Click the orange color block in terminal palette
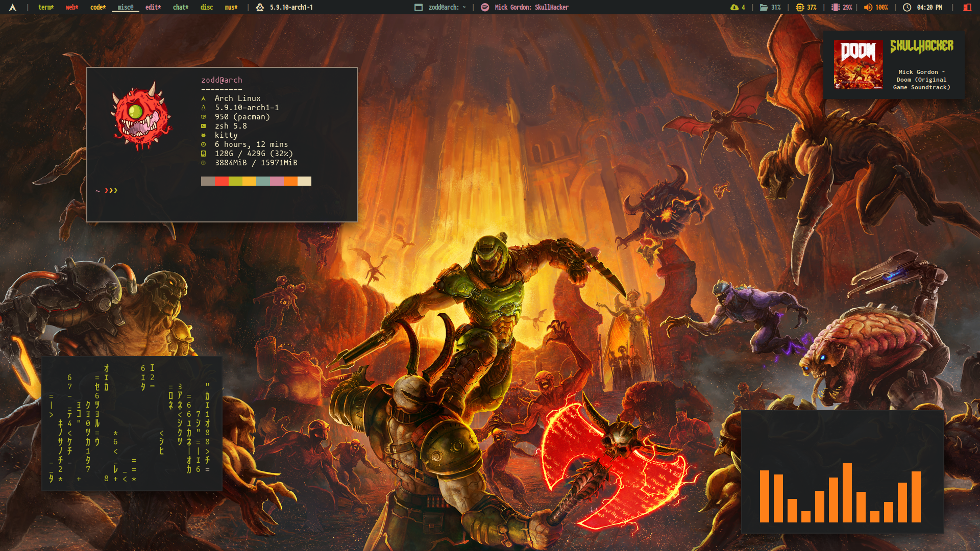 (290, 181)
